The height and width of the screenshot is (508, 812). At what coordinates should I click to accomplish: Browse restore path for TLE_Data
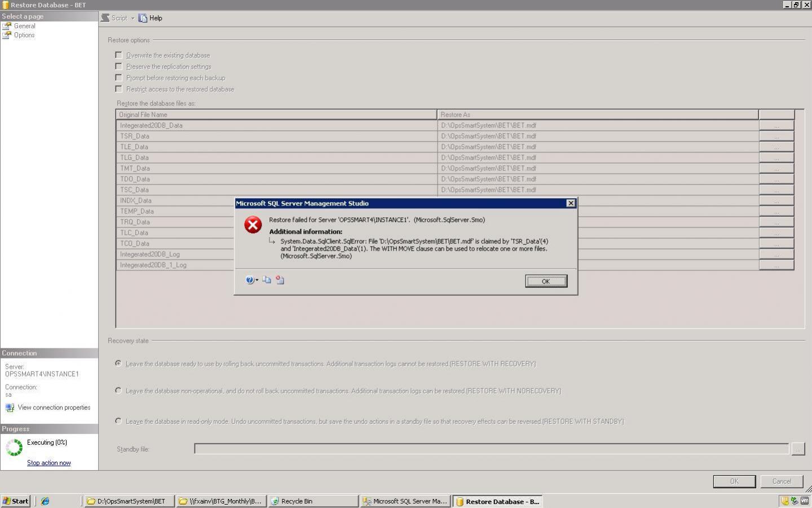[x=776, y=147]
